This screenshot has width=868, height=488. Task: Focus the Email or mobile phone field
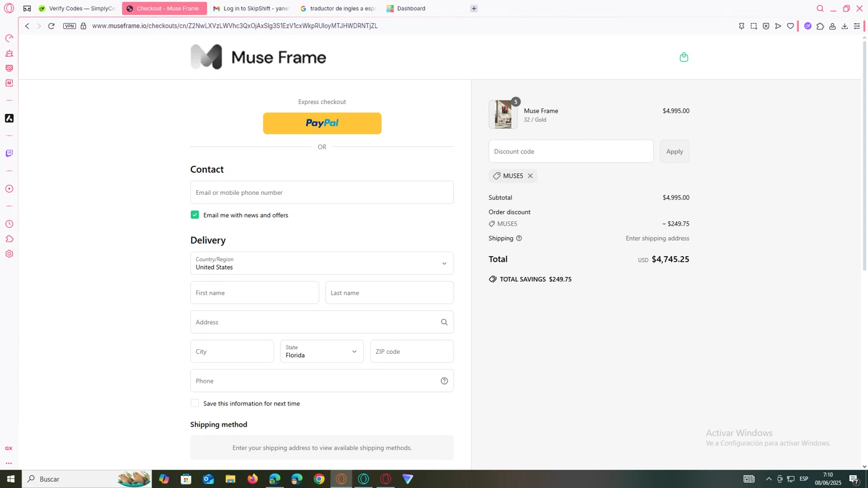pos(322,192)
